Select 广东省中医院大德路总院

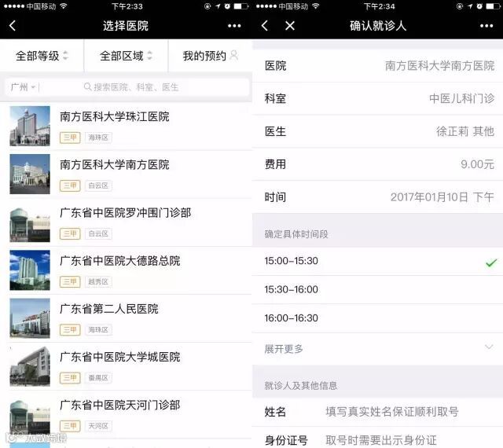click(x=126, y=270)
